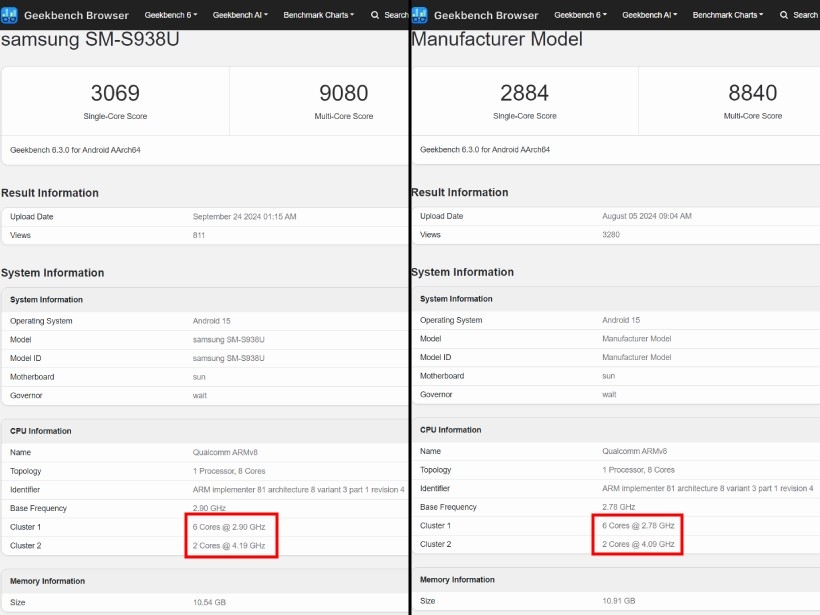Click search magnifier icon on samsung SM-S938U page
Screen dimensions: 820x615
click(x=375, y=15)
